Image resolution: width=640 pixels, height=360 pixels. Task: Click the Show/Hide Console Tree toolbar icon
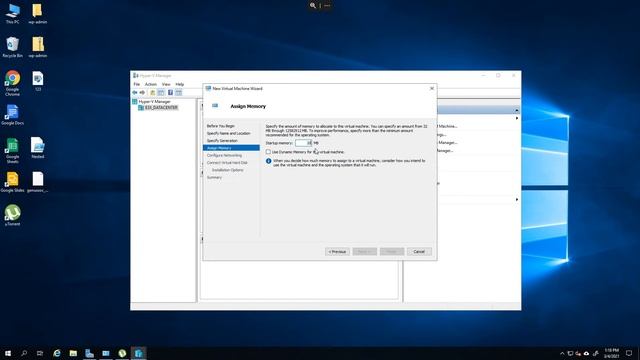pyautogui.click(x=161, y=93)
